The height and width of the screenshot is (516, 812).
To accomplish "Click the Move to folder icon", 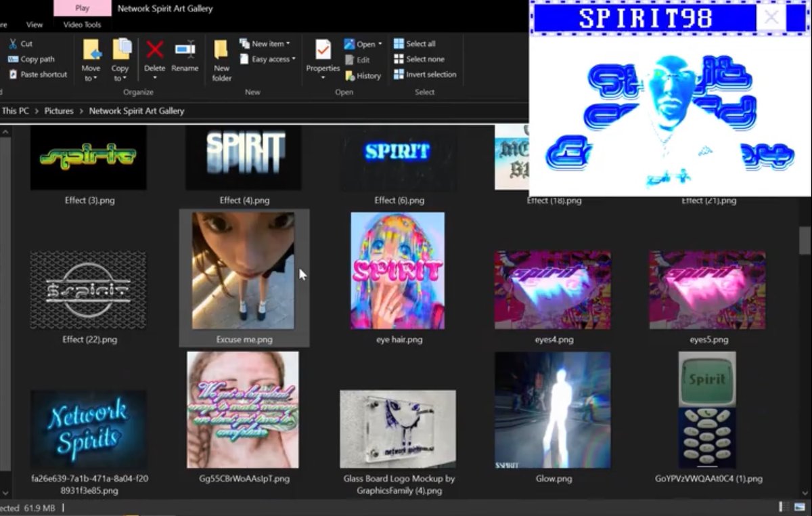I will point(91,49).
